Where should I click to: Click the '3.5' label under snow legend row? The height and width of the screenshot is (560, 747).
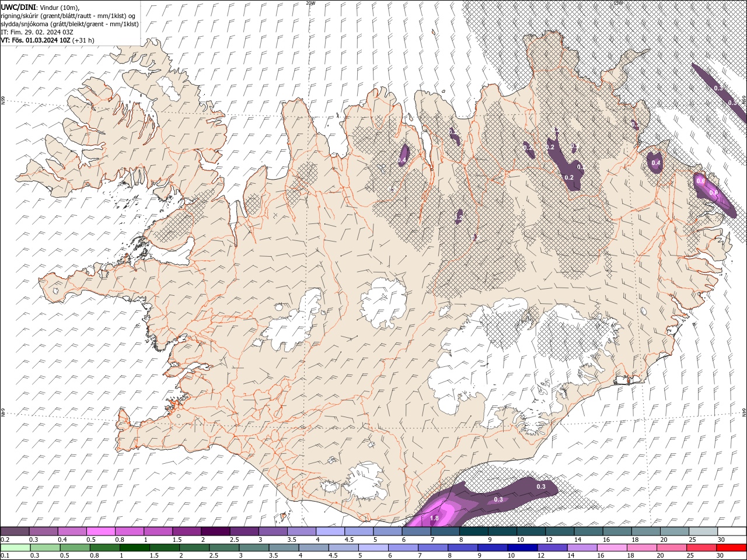(292, 540)
